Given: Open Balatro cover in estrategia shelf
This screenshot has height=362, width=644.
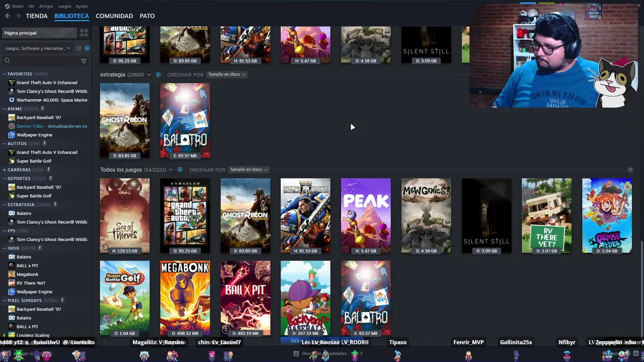Looking at the screenshot, I should tap(185, 121).
